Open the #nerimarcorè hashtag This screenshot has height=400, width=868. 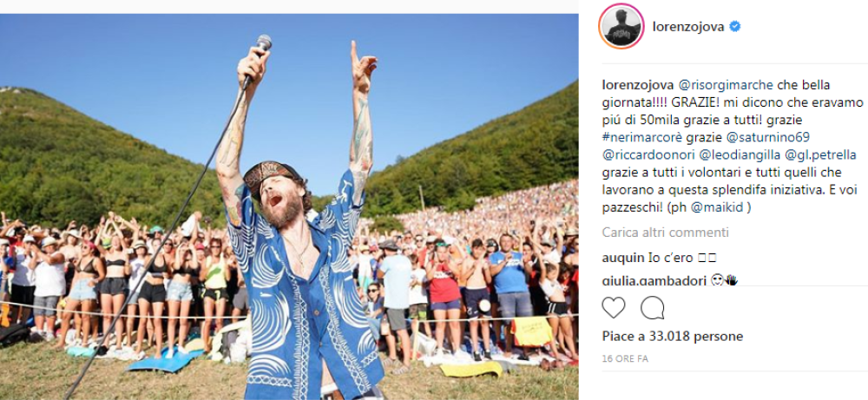(x=640, y=136)
